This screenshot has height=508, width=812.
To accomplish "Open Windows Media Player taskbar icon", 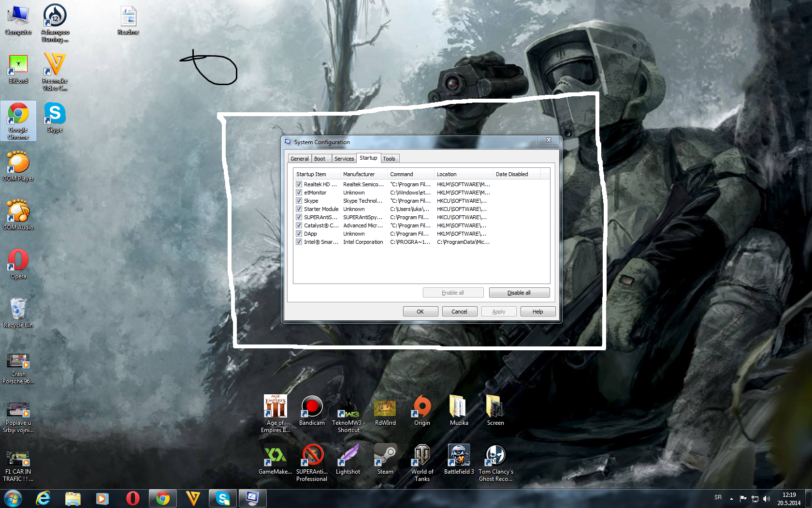I will coord(102,498).
